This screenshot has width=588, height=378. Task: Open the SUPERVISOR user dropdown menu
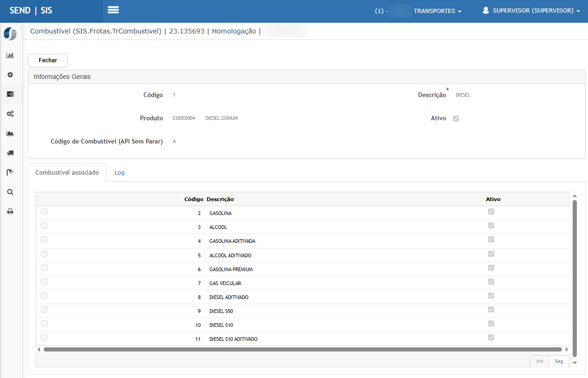pos(531,11)
